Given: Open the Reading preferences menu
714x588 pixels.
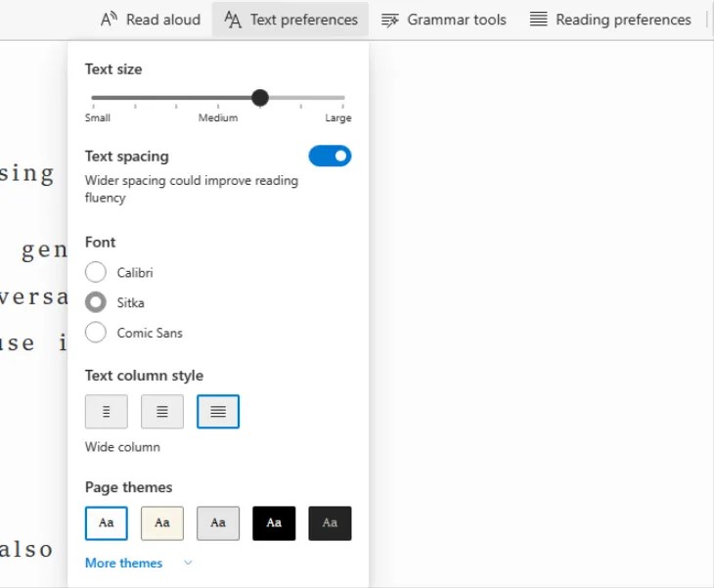Looking at the screenshot, I should point(610,20).
